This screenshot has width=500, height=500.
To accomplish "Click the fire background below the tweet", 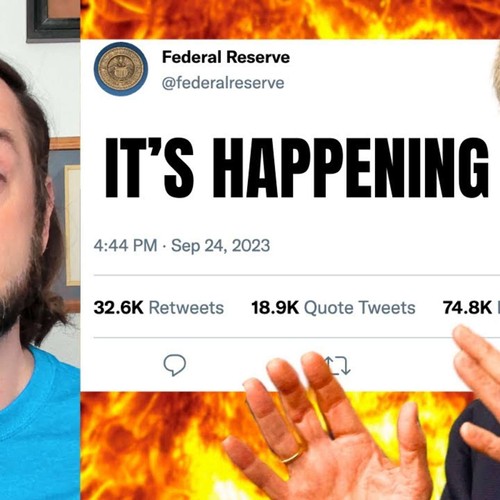I will pyautogui.click(x=150, y=447).
